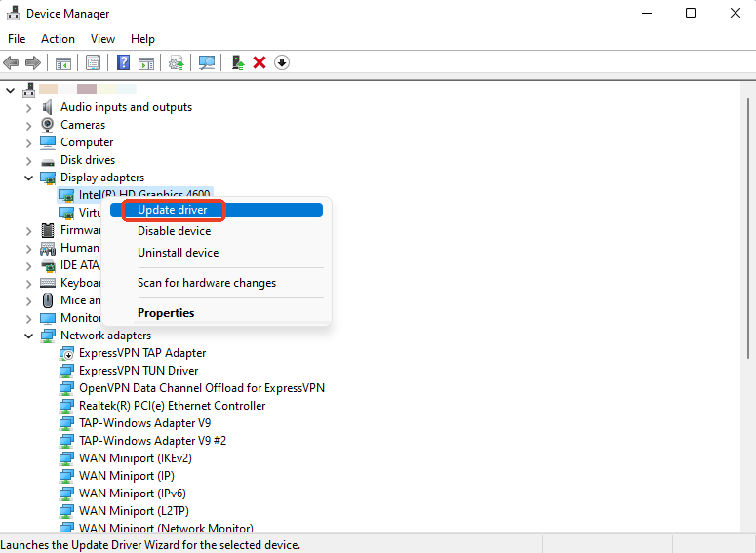This screenshot has width=756, height=553.
Task: Collapse the Display adapters category
Action: [x=28, y=178]
